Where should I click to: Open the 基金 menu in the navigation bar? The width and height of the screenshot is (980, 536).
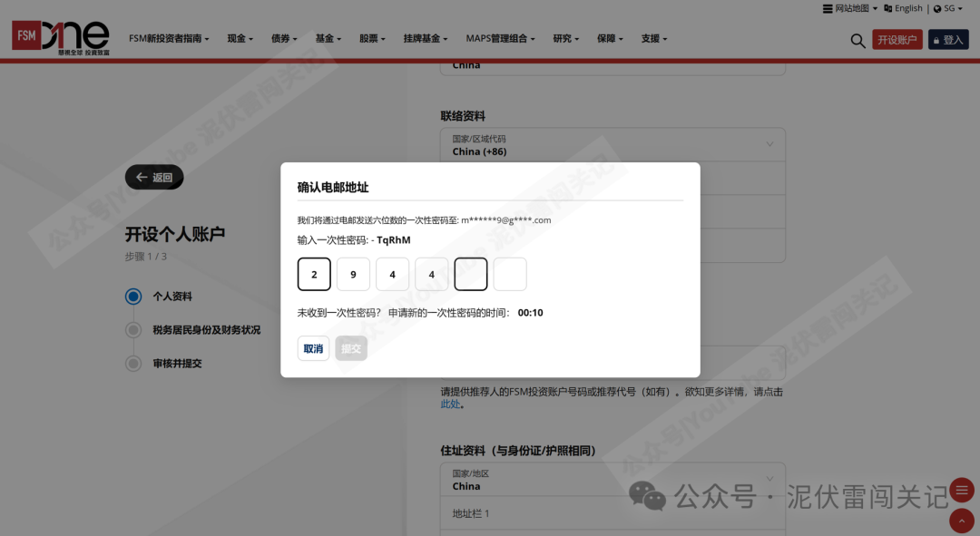click(x=328, y=38)
